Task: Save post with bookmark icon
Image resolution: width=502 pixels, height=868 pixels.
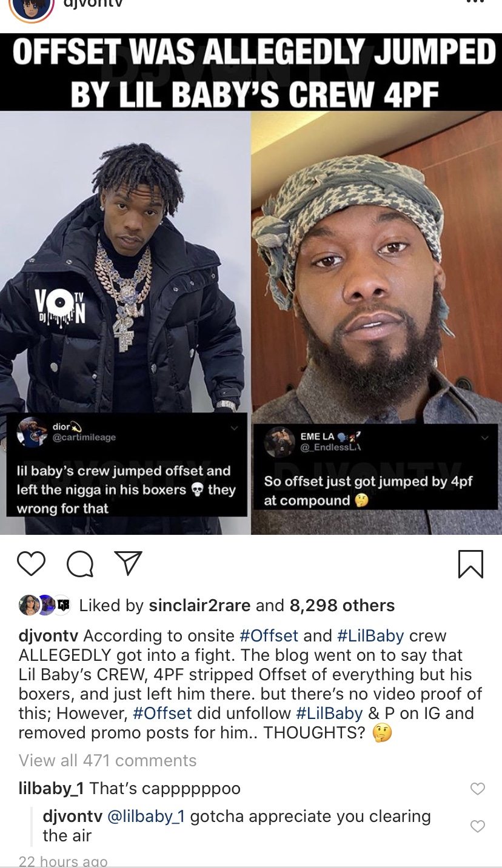Action: [471, 564]
